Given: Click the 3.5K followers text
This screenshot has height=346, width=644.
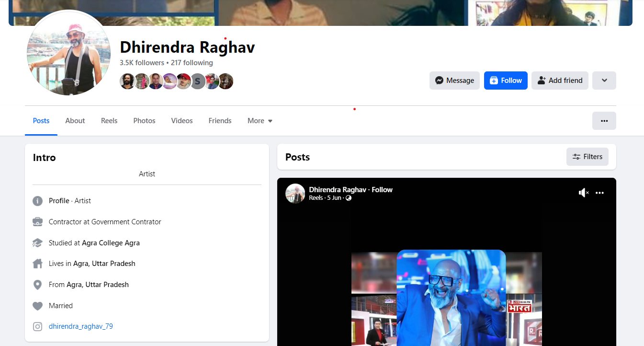Looking at the screenshot, I should (142, 63).
